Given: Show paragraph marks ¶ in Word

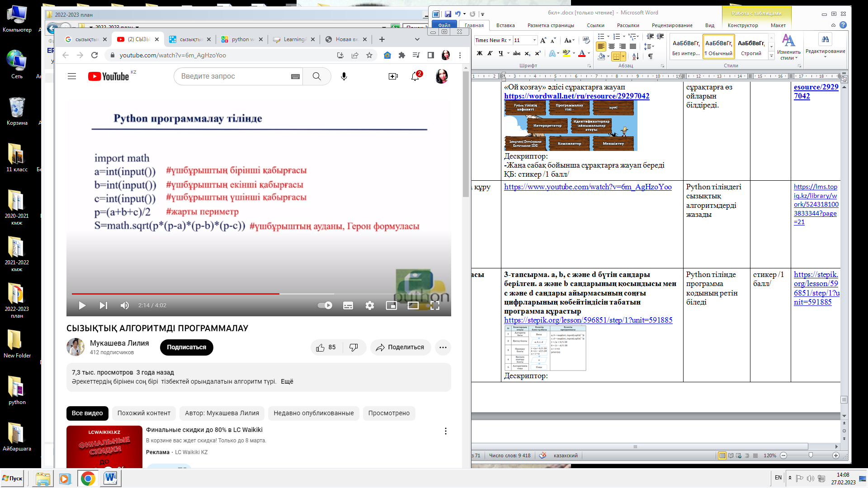Looking at the screenshot, I should 650,56.
